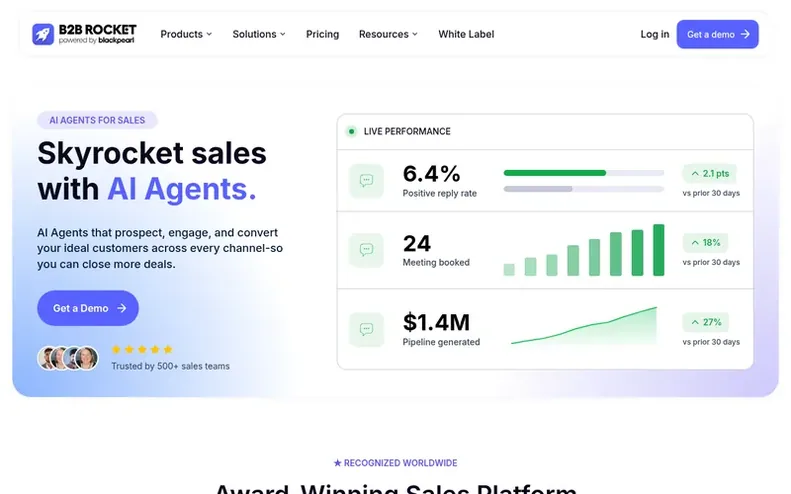Expand the Products dropdown menu
The height and width of the screenshot is (494, 791).
pyautogui.click(x=186, y=34)
